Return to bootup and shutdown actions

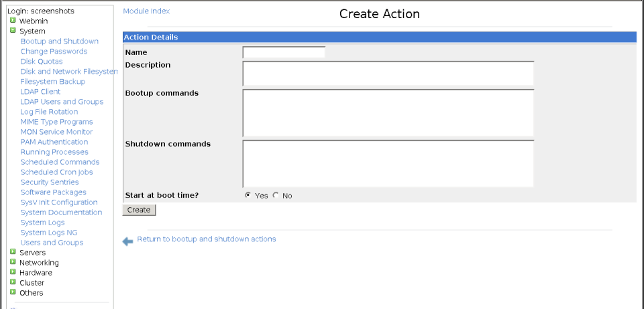[x=207, y=239]
